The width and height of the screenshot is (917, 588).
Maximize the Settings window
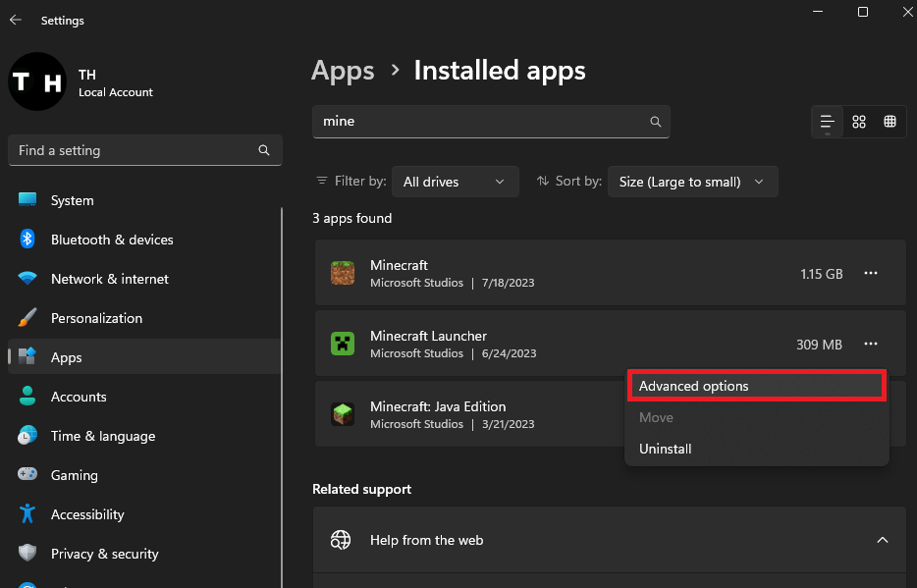[863, 12]
